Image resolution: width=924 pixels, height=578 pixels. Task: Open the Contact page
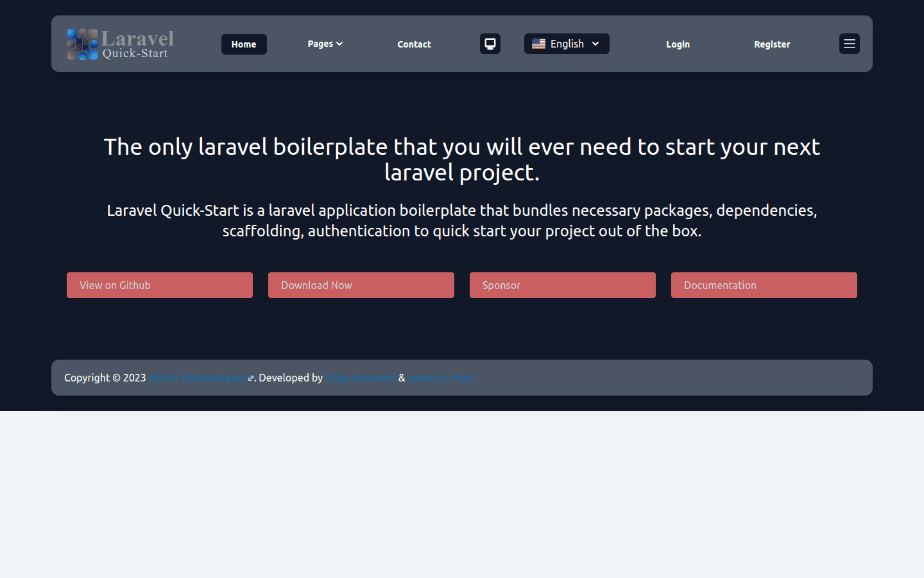pyautogui.click(x=414, y=44)
